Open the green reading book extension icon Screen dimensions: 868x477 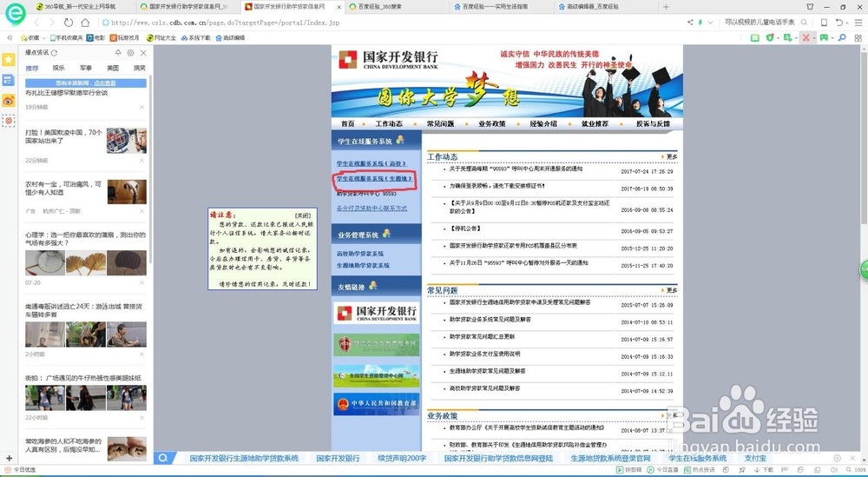tap(754, 37)
